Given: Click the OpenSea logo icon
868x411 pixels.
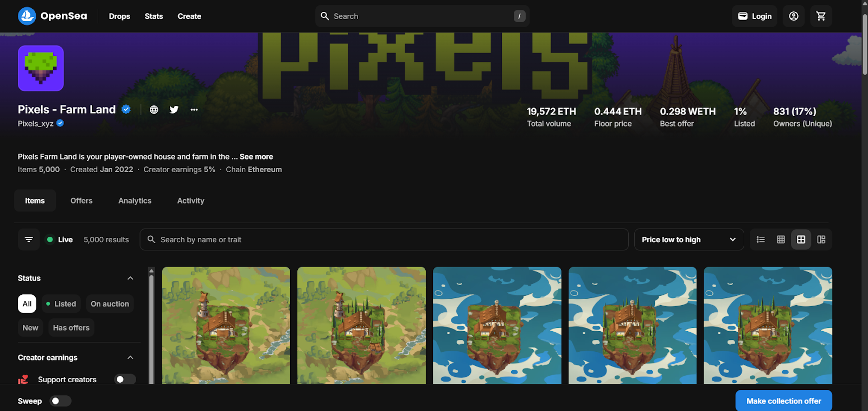Looking at the screenshot, I should [x=27, y=16].
